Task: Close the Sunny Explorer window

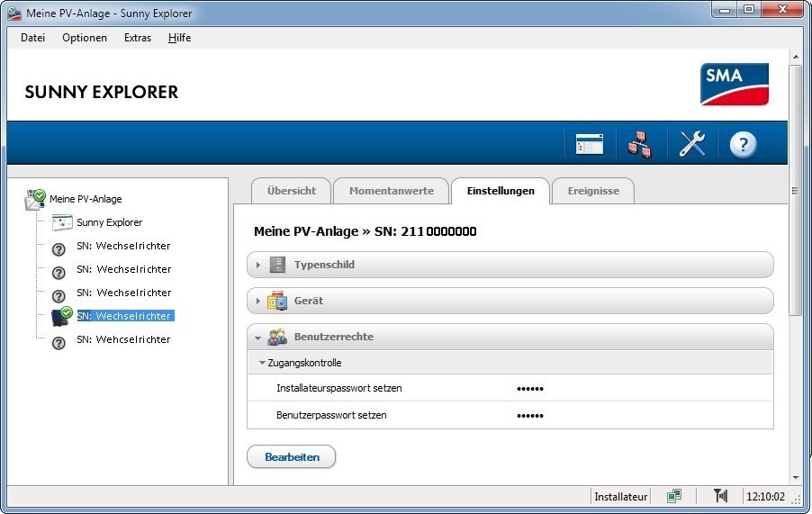Action: [x=783, y=10]
